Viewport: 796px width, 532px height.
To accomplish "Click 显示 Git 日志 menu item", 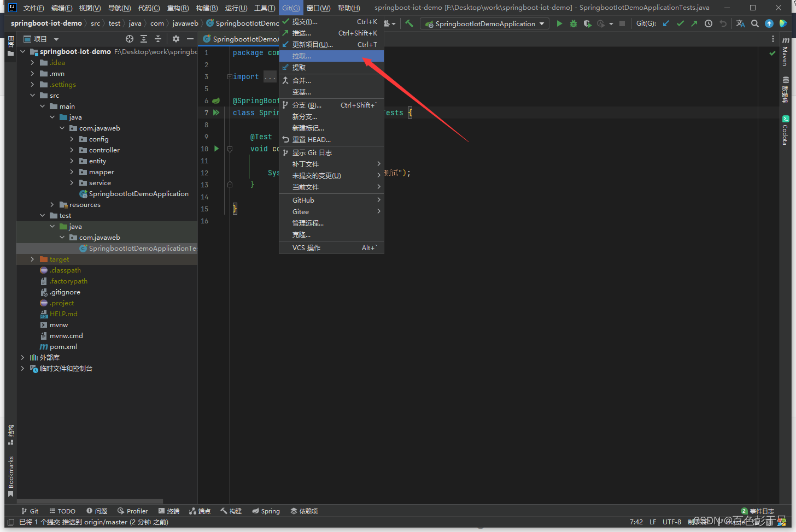I will (x=331, y=152).
